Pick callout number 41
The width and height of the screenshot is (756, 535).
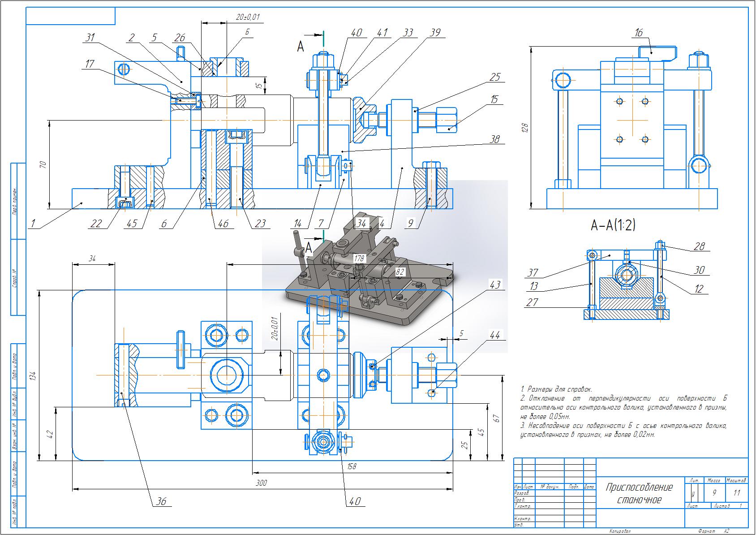(382, 33)
